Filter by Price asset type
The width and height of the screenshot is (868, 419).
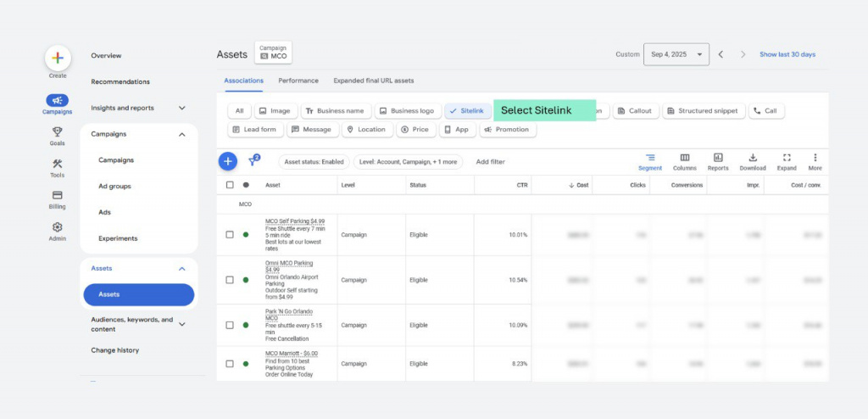[415, 129]
